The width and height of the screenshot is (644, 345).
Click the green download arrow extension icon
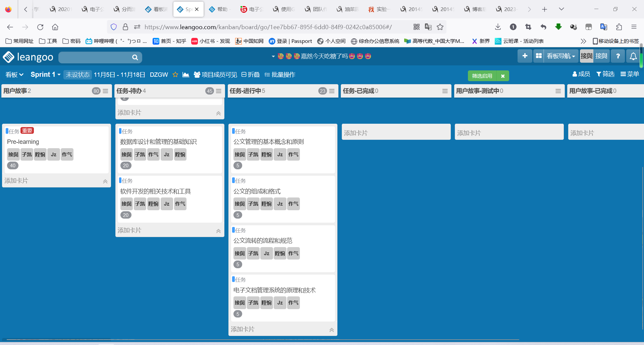[x=558, y=27]
